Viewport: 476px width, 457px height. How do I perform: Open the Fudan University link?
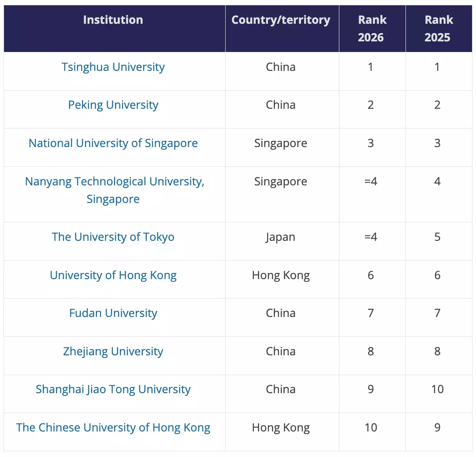click(x=113, y=313)
